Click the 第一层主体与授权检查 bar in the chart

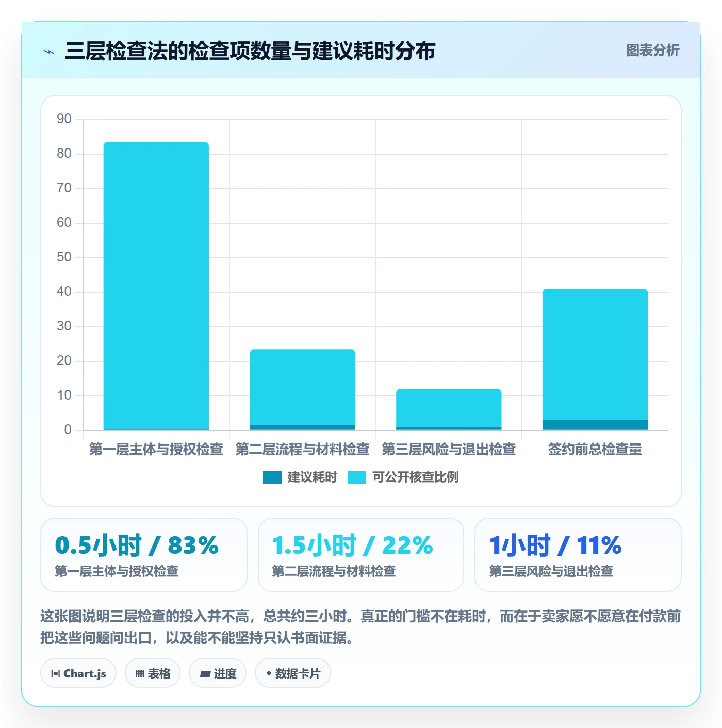[156, 286]
